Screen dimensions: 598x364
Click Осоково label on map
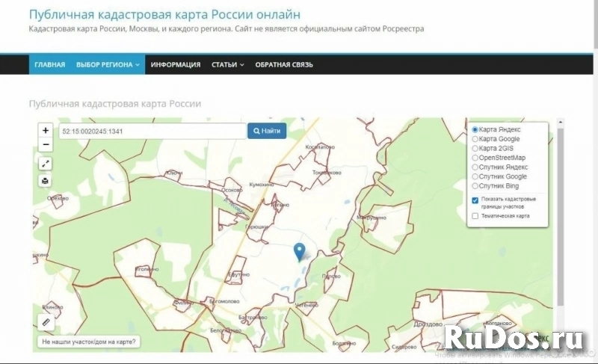(x=232, y=190)
